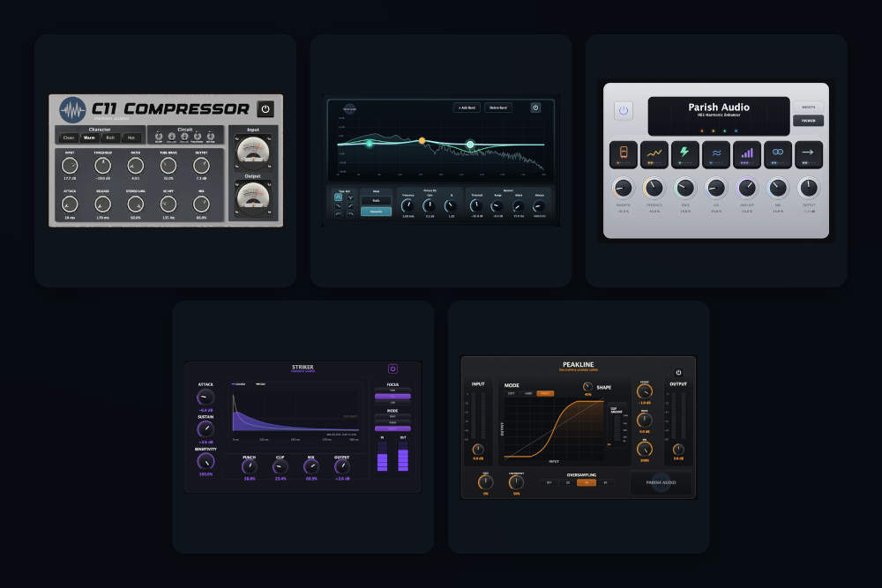Click the C11 Stereo Link knob
This screenshot has width=882, height=588.
click(136, 204)
